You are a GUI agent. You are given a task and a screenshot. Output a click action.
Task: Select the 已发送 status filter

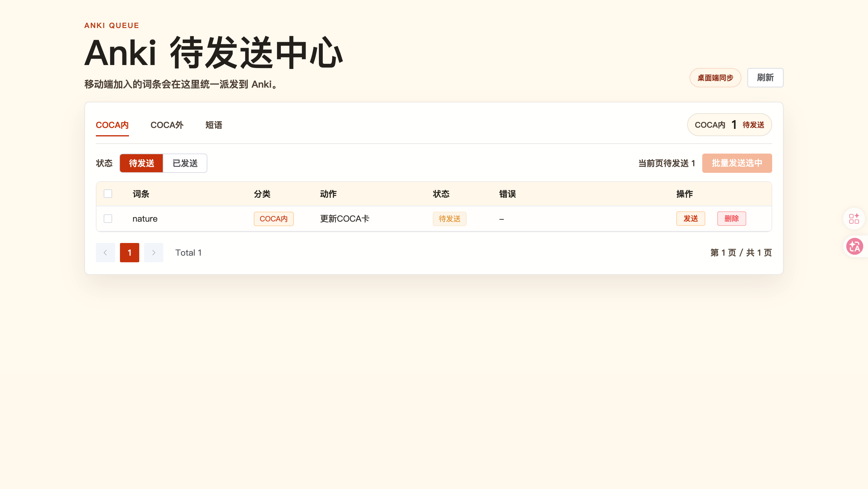tap(185, 163)
